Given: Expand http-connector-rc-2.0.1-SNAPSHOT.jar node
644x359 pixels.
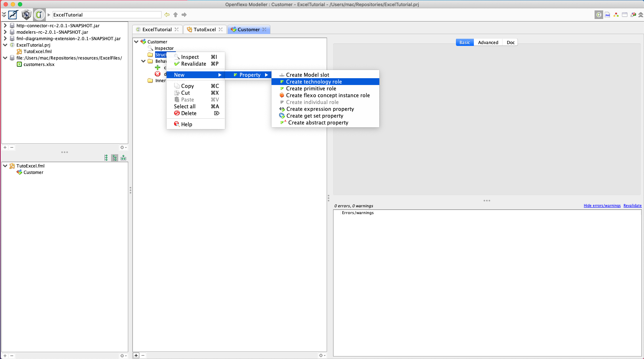Looking at the screenshot, I should [x=5, y=25].
